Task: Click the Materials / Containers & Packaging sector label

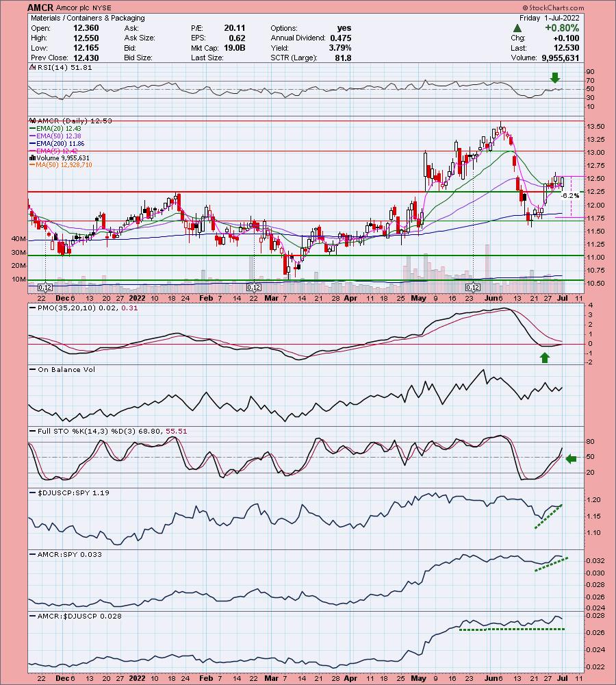Action: click(x=88, y=18)
